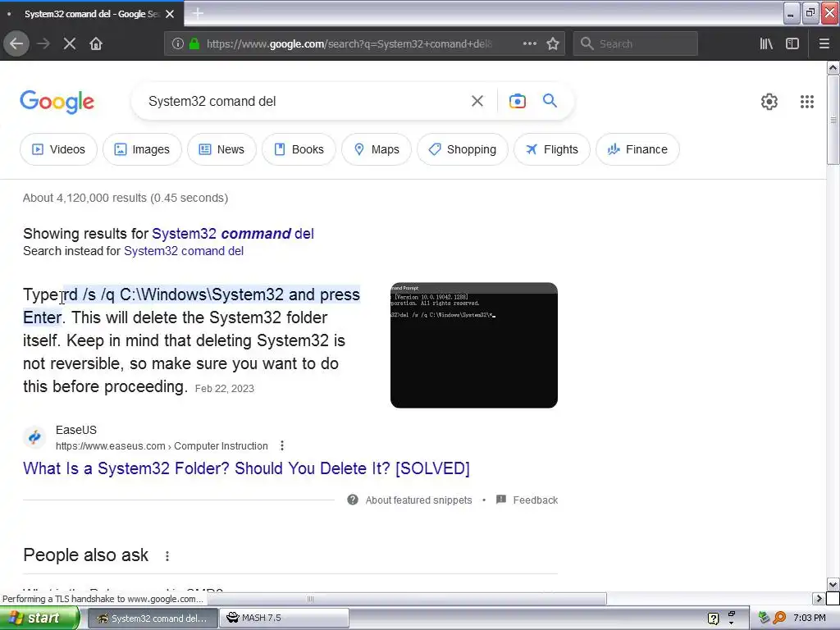Click the 7:03 PM taskbar clock
Image resolution: width=840 pixels, height=630 pixels.
click(x=809, y=619)
